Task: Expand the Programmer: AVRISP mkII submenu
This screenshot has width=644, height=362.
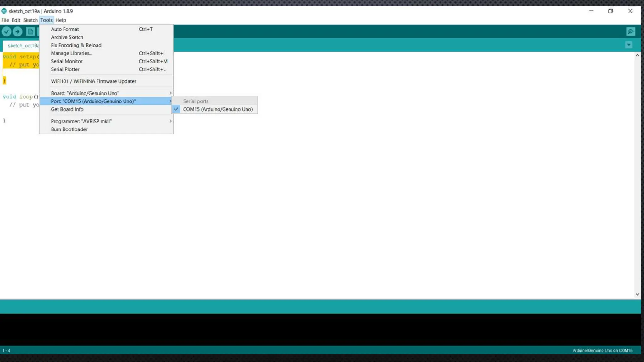Action: coord(106,121)
